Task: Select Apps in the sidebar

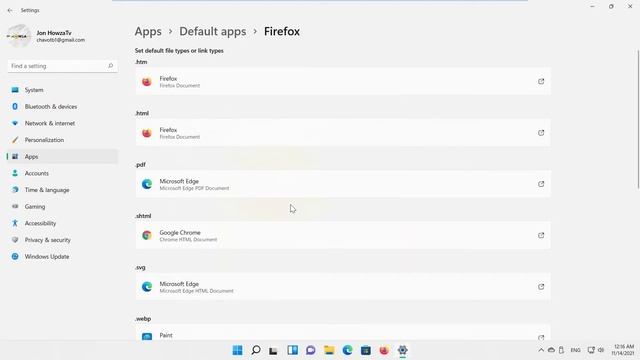Action: 62,157
